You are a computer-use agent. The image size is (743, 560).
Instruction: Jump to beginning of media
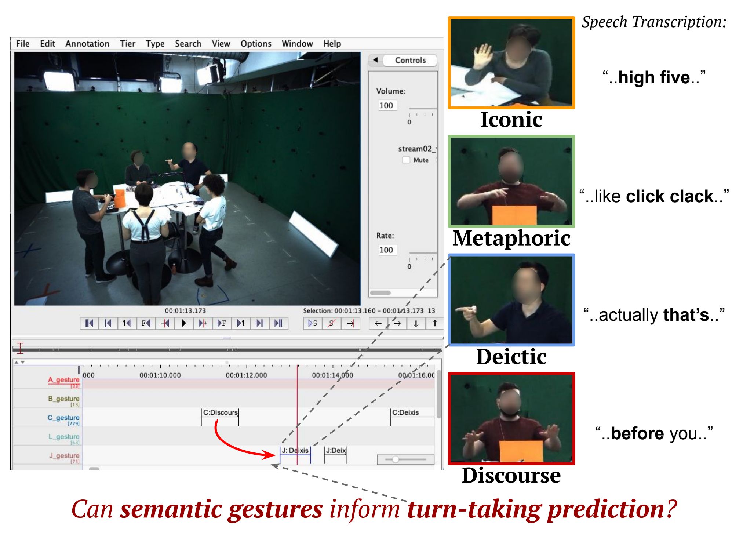click(89, 323)
